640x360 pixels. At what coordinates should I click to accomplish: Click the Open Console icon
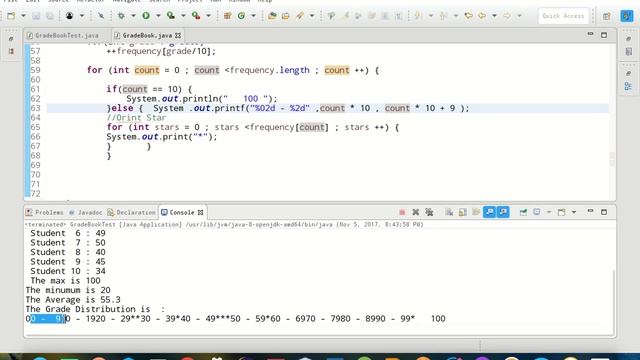point(562,212)
